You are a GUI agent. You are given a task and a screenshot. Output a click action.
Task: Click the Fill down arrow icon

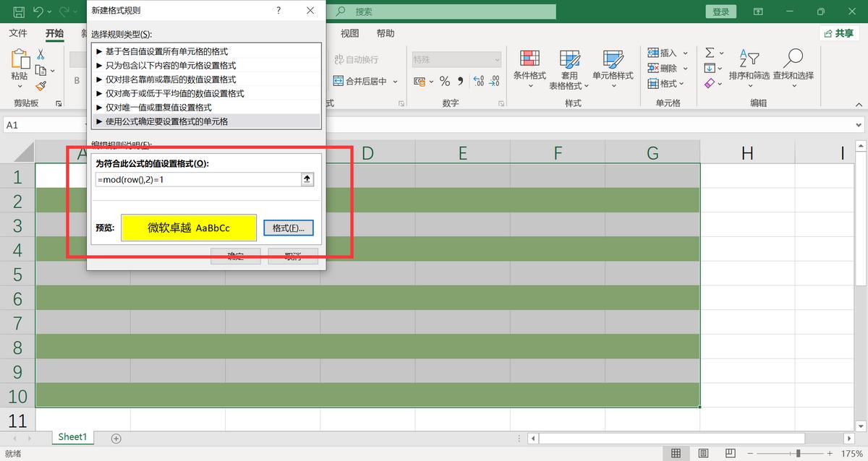pos(710,68)
